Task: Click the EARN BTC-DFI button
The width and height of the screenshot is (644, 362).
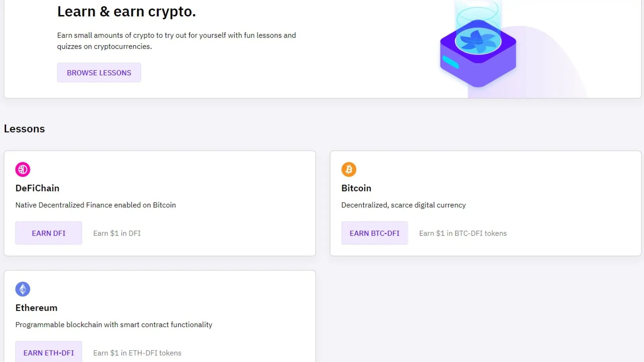Action: click(x=374, y=233)
